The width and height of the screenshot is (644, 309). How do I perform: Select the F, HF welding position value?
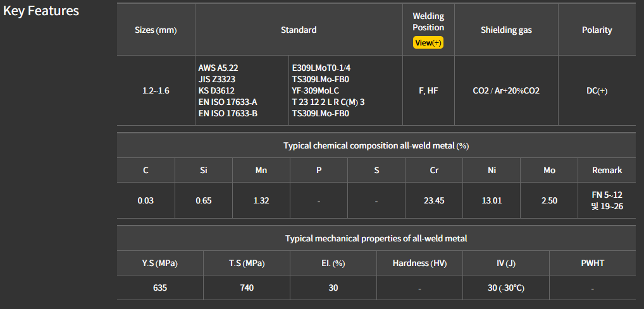pyautogui.click(x=428, y=90)
